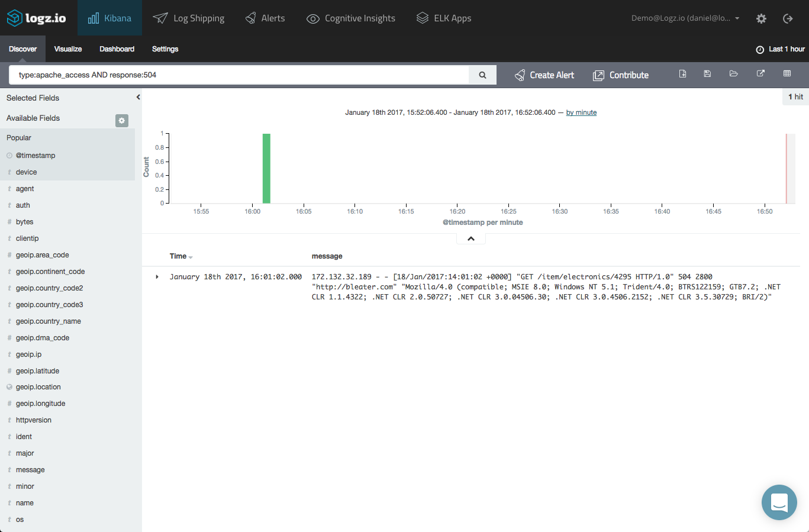Open Log Shipping section

189,18
